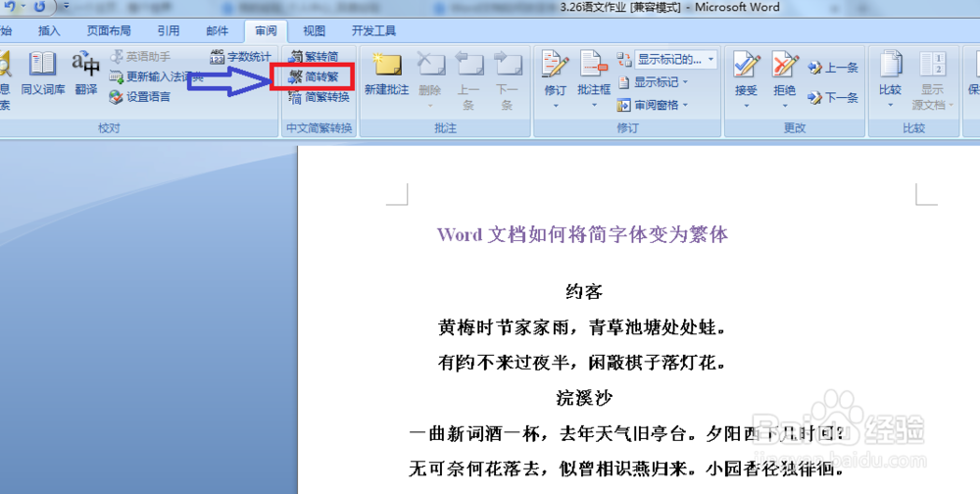980x494 pixels.
Task: Open the Customize Quick Access Toolbar dropdown
Action: click(65, 7)
